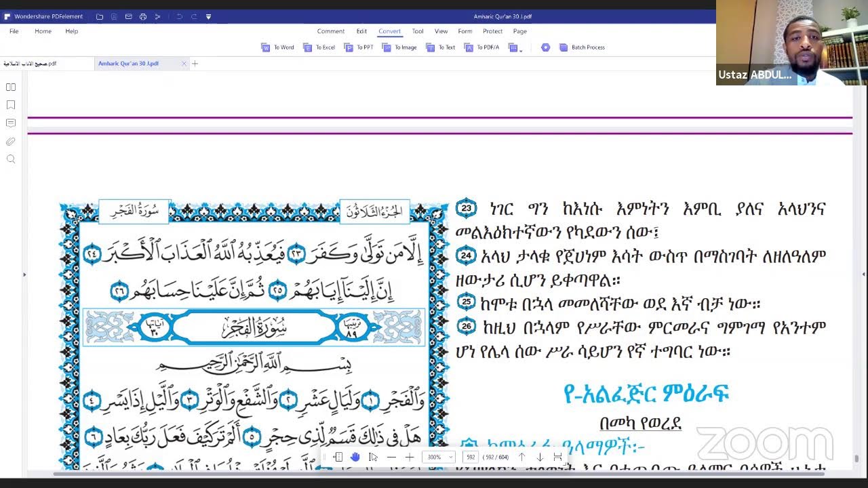Click the Undo arrow icon

(179, 16)
